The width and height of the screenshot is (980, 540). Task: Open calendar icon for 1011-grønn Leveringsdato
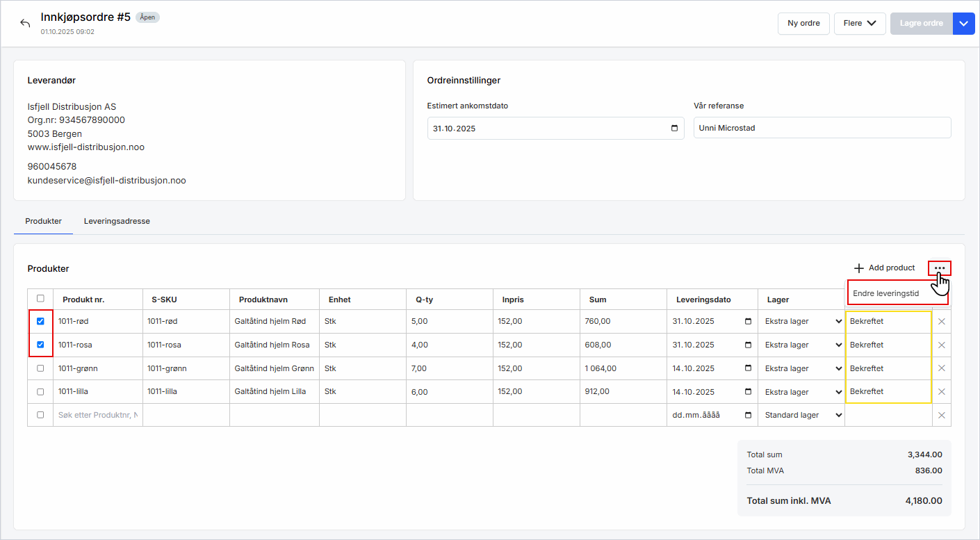[748, 368]
